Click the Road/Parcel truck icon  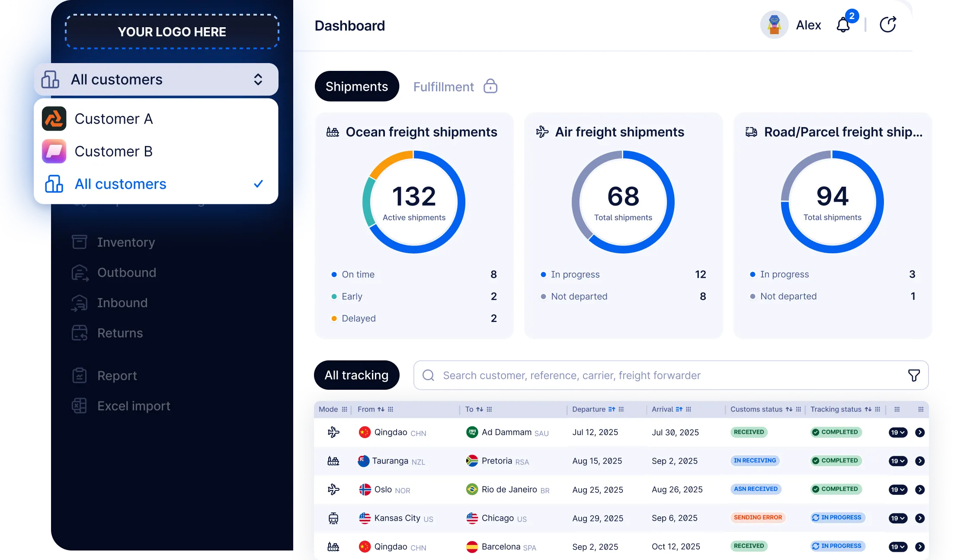[751, 131]
